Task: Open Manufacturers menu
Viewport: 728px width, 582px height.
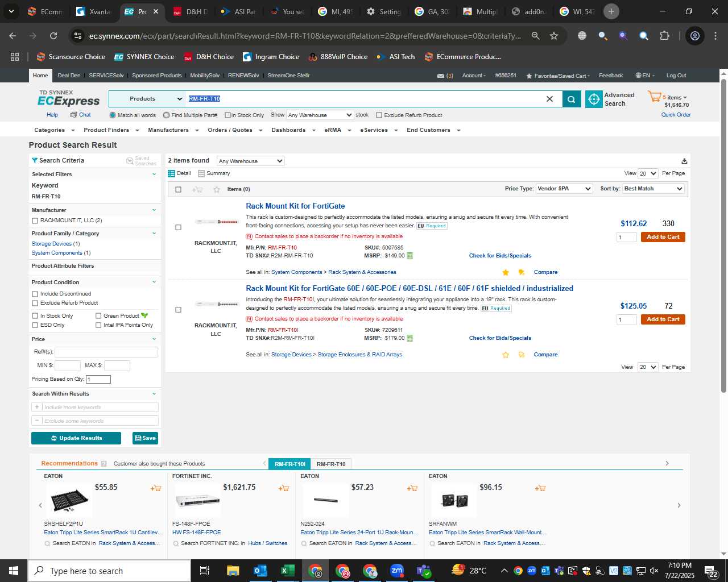Action: [x=173, y=130]
